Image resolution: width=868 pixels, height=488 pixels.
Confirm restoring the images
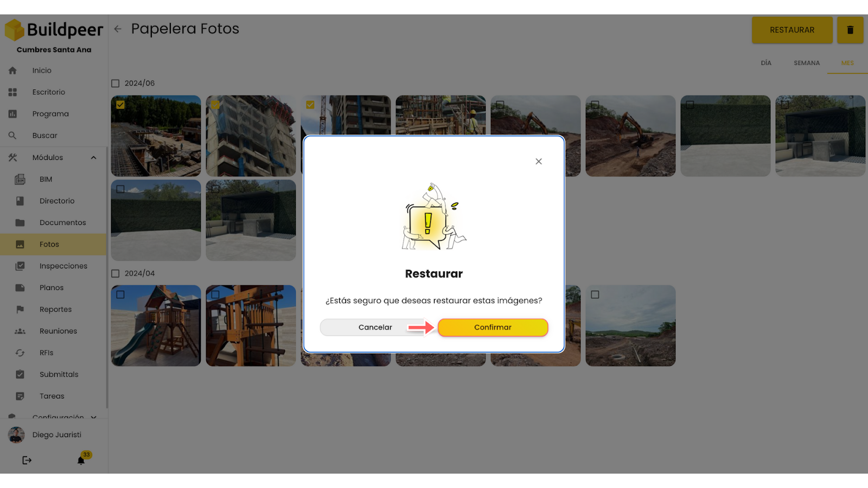coord(493,328)
